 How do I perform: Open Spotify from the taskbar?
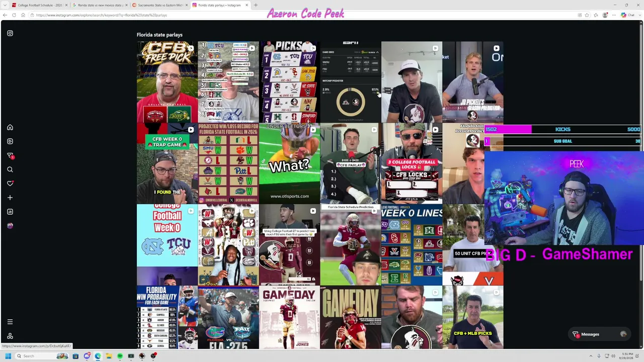120,356
